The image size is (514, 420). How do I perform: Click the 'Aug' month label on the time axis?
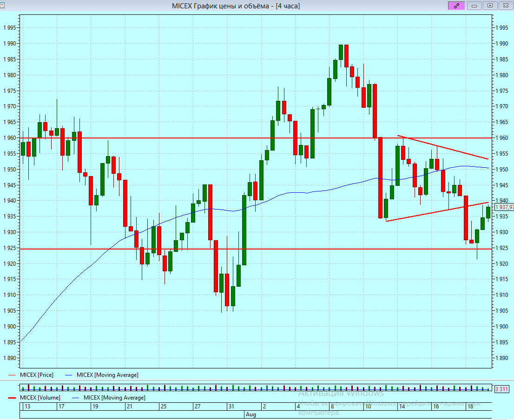251,414
